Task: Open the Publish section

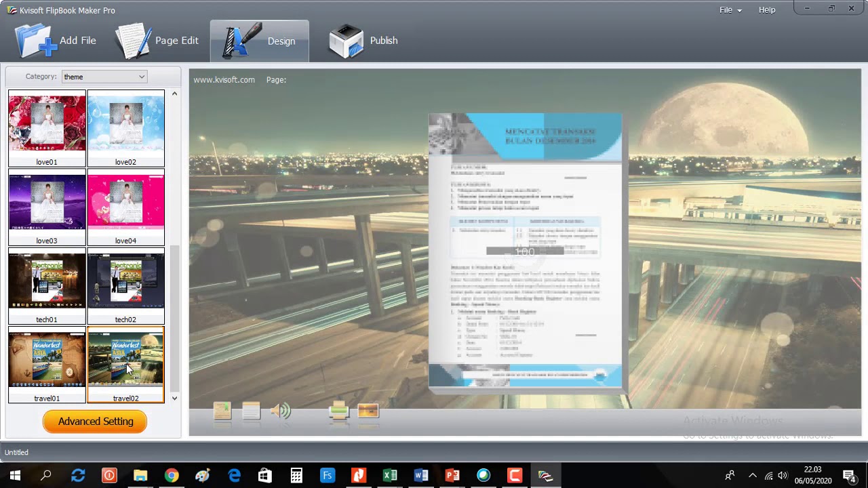Action: coord(363,41)
